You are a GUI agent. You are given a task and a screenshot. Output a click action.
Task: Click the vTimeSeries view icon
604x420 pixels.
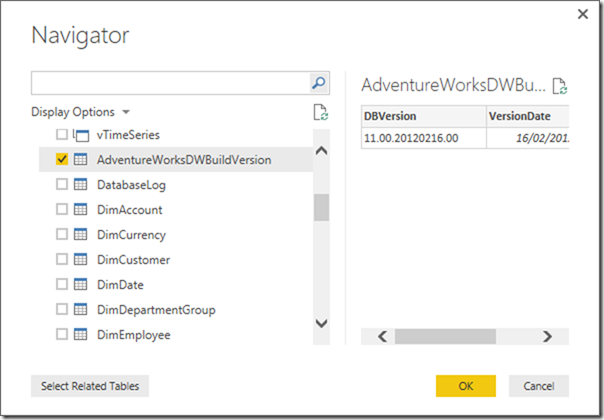coord(81,135)
